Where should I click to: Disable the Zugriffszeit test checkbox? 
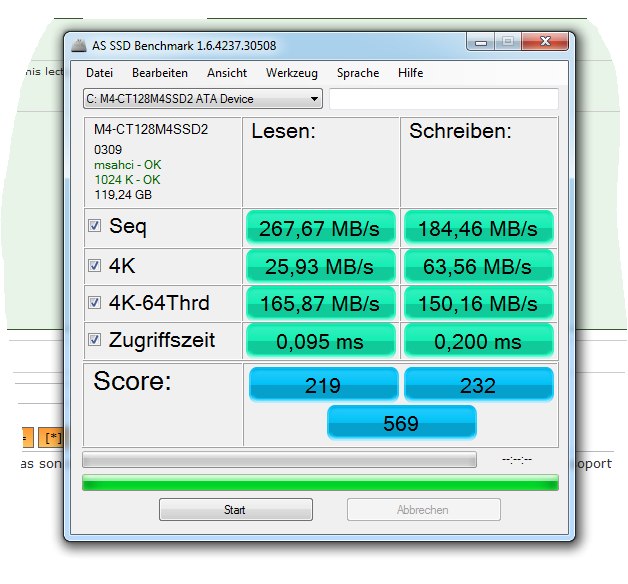pyautogui.click(x=95, y=340)
